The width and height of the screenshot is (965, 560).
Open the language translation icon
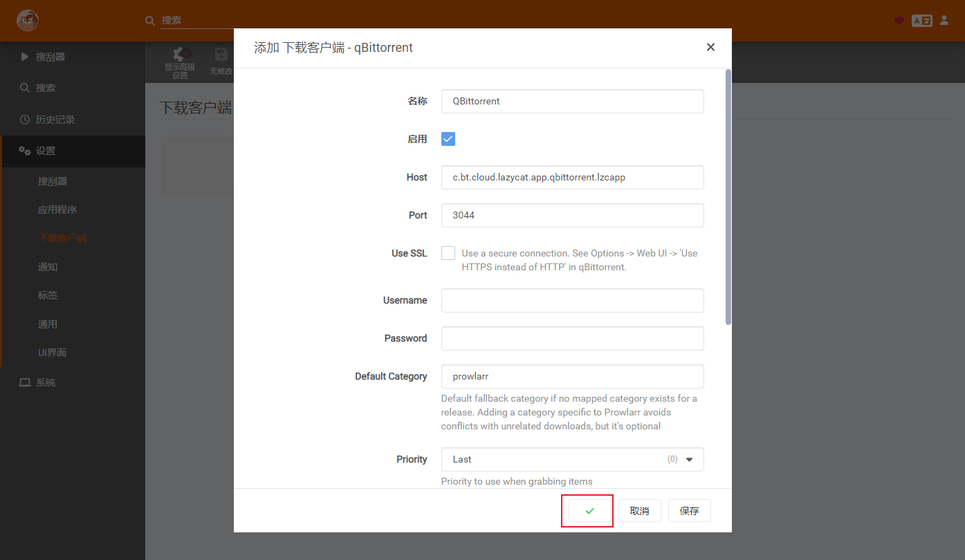coord(922,21)
